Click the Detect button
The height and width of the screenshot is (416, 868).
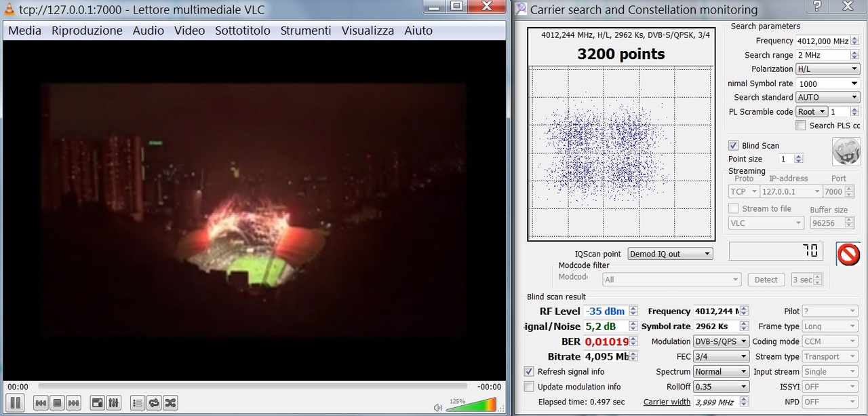point(766,280)
